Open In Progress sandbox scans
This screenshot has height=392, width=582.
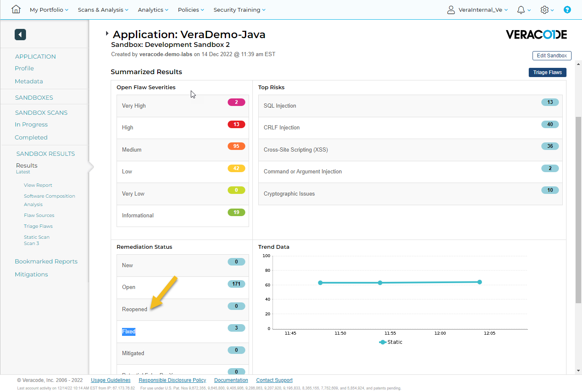tap(31, 124)
